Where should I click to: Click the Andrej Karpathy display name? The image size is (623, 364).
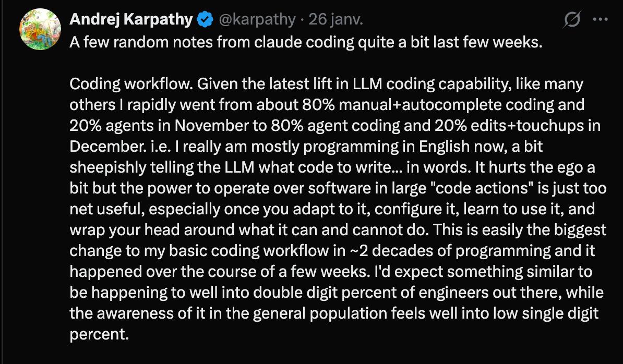click(131, 20)
